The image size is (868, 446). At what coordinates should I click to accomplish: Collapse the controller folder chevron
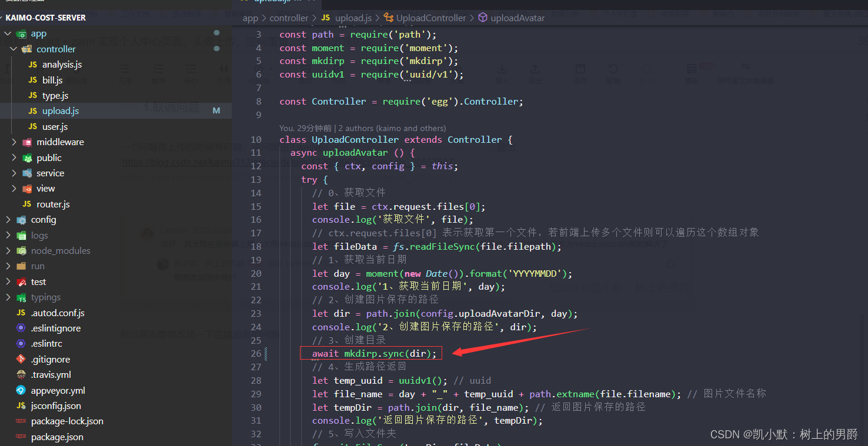pos(14,49)
